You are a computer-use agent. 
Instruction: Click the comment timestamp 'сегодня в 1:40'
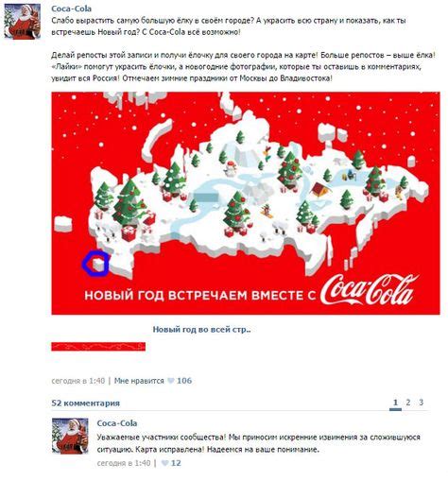pos(124,463)
